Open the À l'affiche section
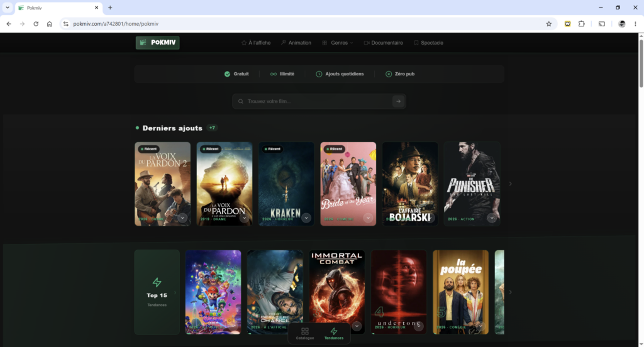The height and width of the screenshot is (347, 644). coord(256,43)
